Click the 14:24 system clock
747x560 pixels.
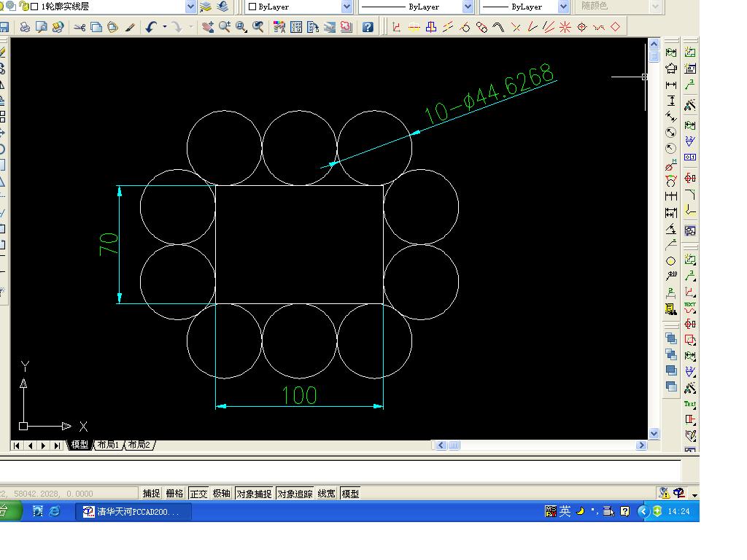(679, 511)
